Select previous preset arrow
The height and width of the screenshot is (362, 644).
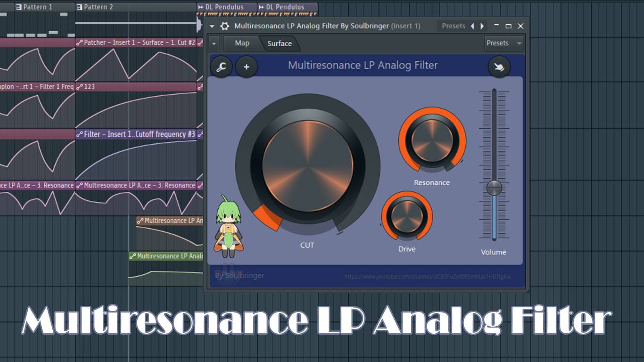click(472, 26)
